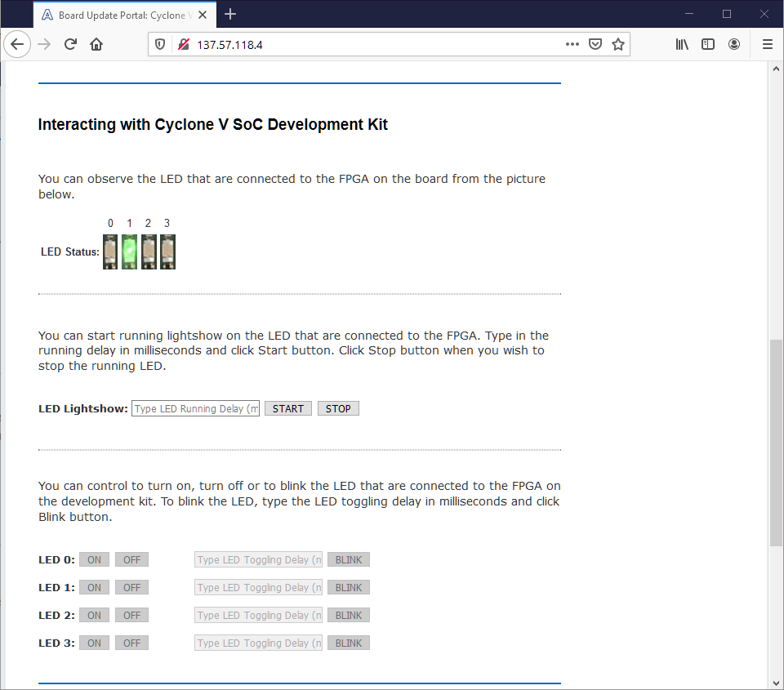Screen dimensions: 784x690
Task: Click the LED Running Delay input field
Action: point(196,408)
